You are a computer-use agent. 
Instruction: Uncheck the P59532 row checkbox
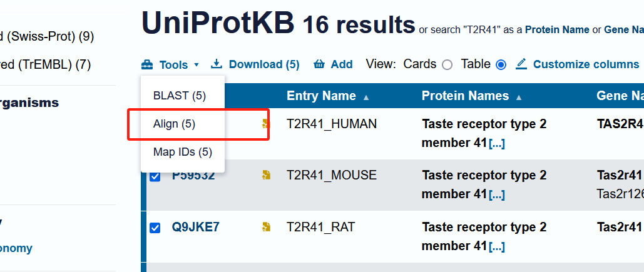click(x=155, y=176)
